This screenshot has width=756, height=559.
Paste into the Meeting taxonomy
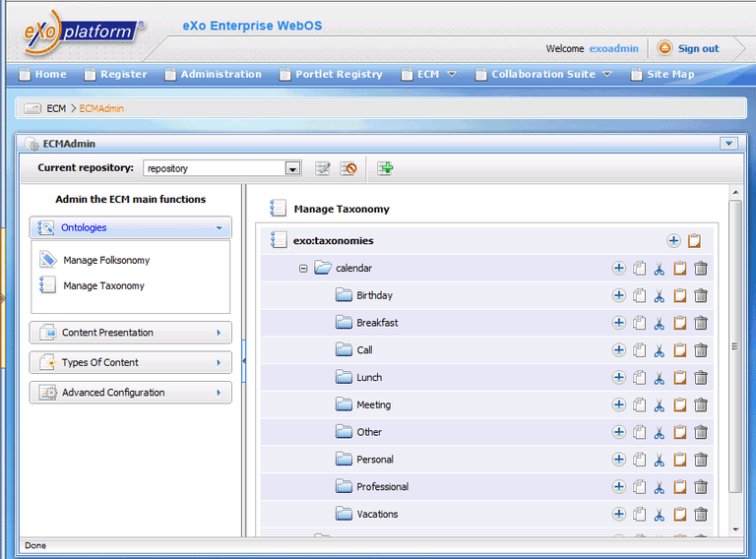coord(680,404)
